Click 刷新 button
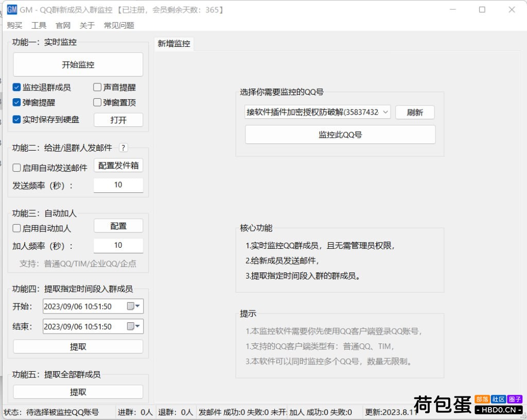Viewport: 527px width, 420px height. (x=415, y=112)
